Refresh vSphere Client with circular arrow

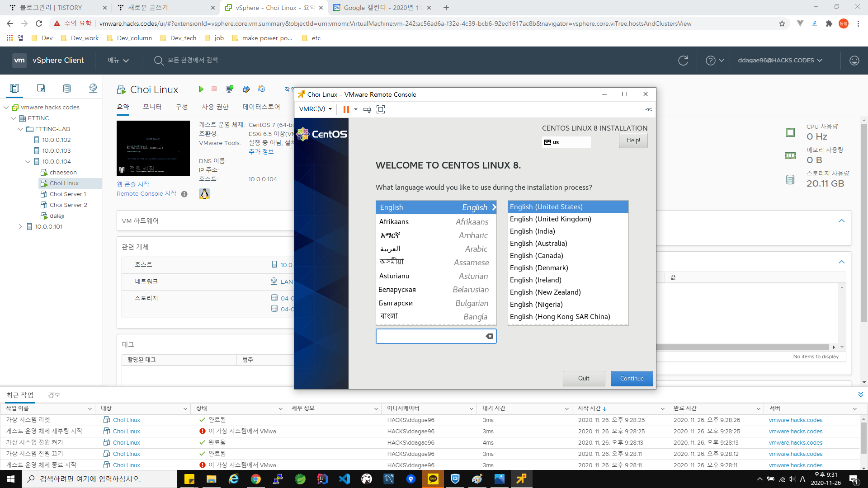[683, 60]
